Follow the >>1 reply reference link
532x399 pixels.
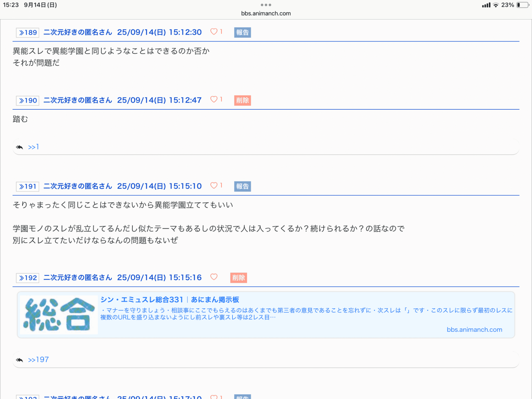point(34,147)
